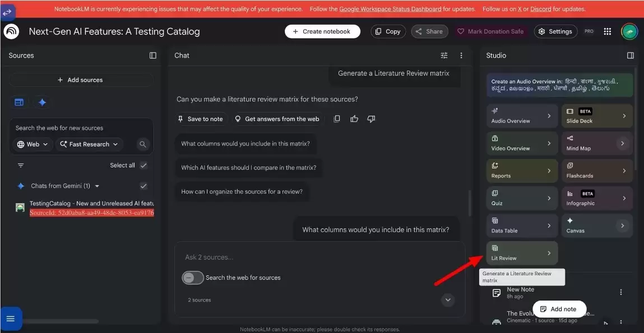
Task: Open chat more options menu
Action: pos(461,55)
